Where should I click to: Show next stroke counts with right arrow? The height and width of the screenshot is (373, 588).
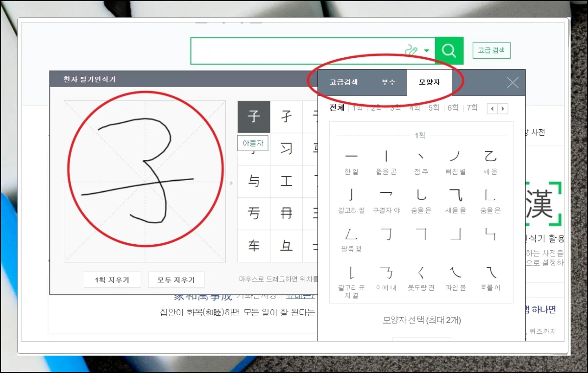tap(503, 109)
